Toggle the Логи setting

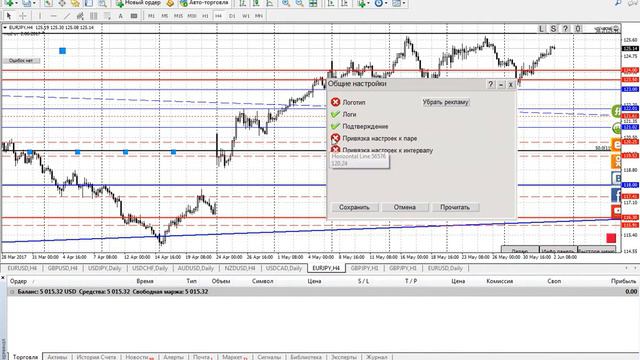[x=336, y=114]
